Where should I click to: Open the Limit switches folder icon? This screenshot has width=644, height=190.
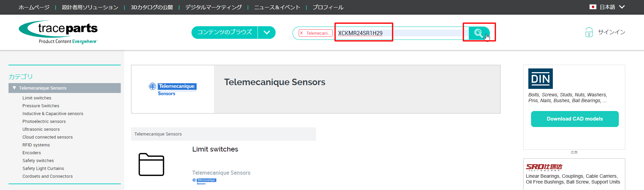tap(151, 164)
